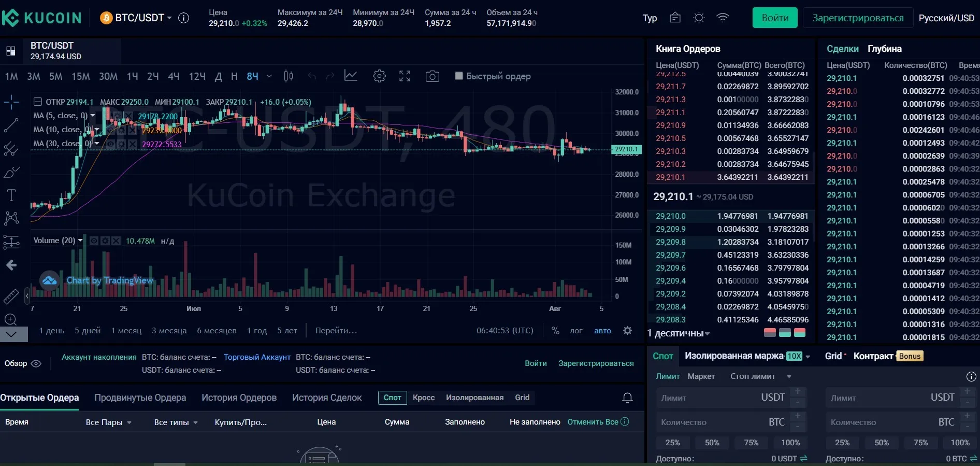980x466 pixels.
Task: Select the crosshair cursor tool
Action: 11,102
